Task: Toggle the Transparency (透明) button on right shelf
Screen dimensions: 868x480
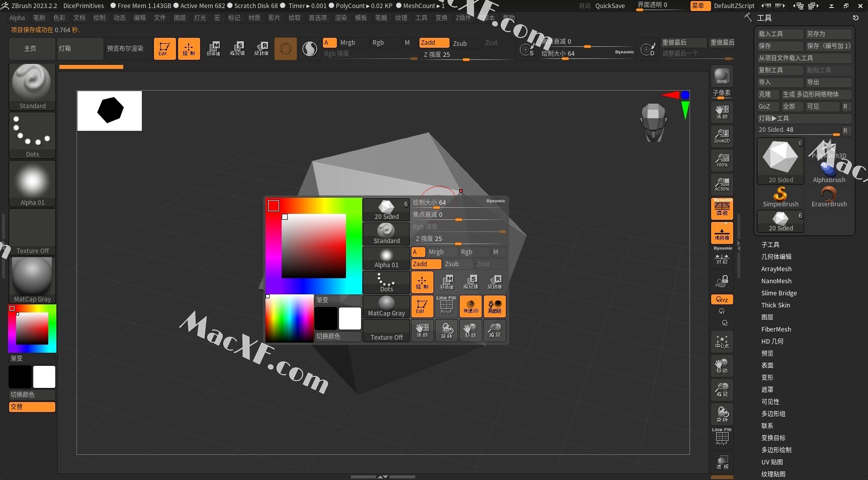Action: (722, 462)
